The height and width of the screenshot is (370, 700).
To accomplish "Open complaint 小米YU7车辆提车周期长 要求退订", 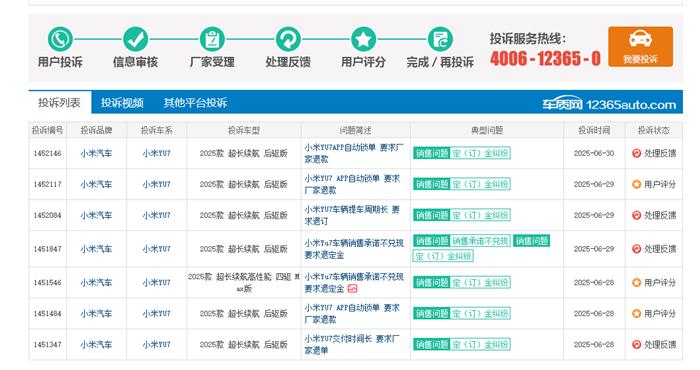I will 352,215.
